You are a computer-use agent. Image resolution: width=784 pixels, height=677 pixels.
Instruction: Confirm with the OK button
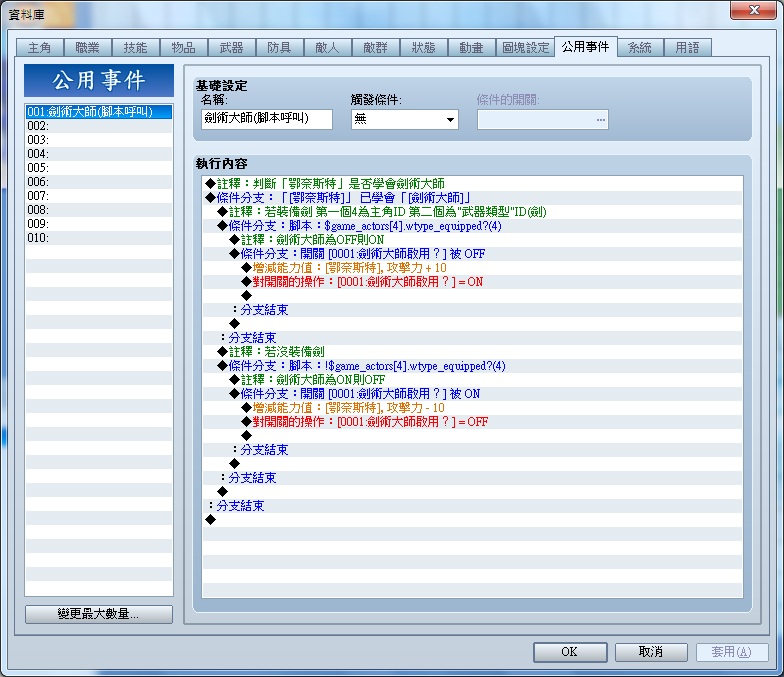[570, 652]
